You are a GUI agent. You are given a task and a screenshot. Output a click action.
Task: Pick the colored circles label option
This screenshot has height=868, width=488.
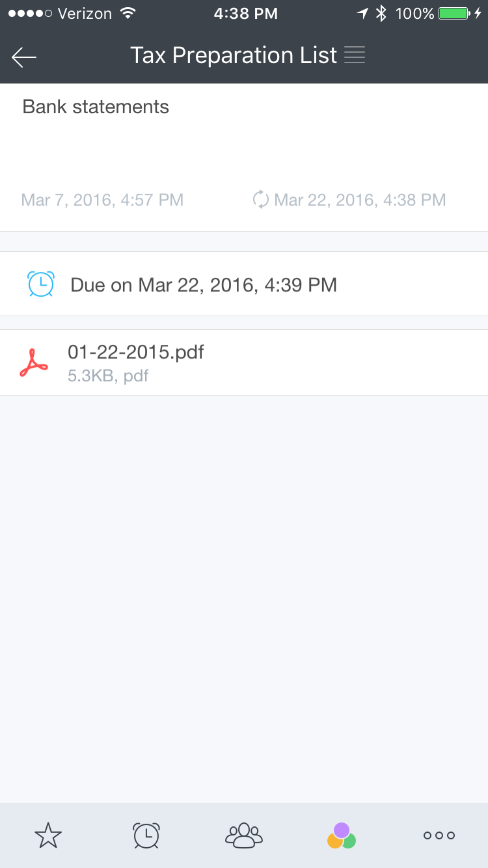click(342, 835)
